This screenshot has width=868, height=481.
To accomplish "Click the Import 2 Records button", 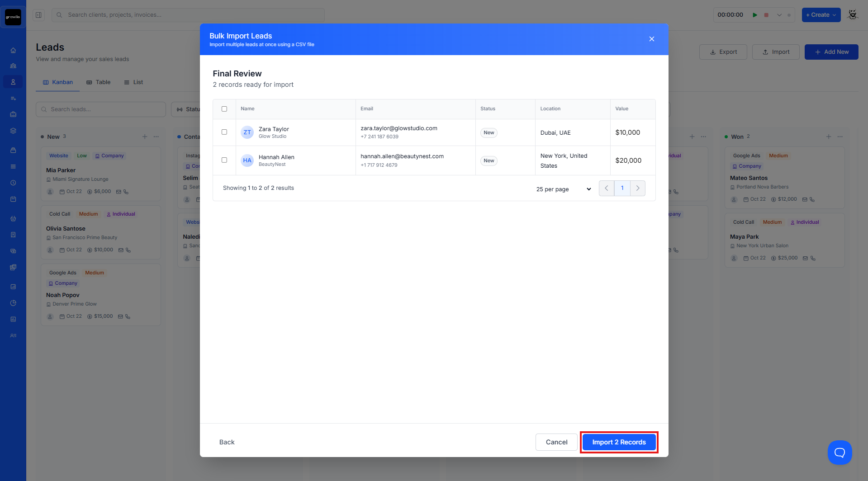I will pos(619,442).
